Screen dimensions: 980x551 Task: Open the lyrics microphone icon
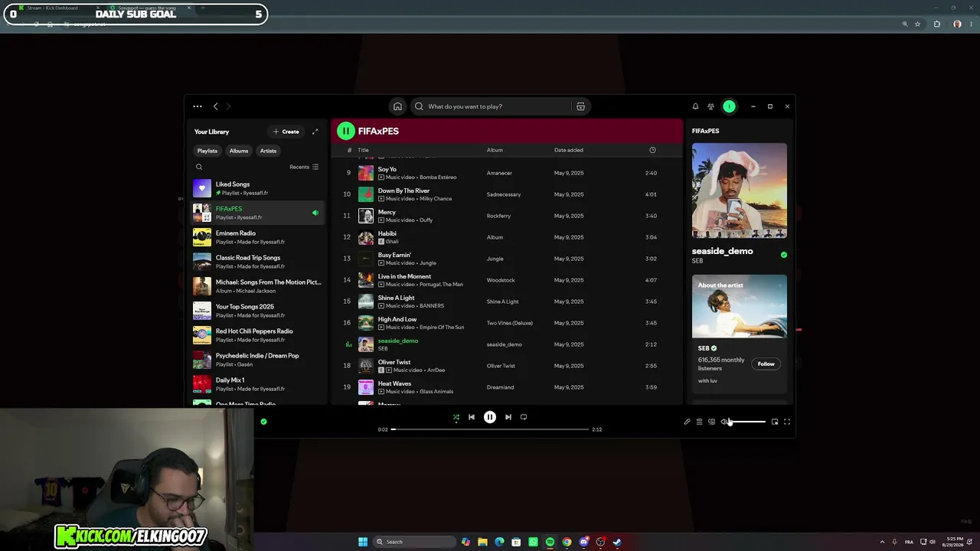(687, 422)
